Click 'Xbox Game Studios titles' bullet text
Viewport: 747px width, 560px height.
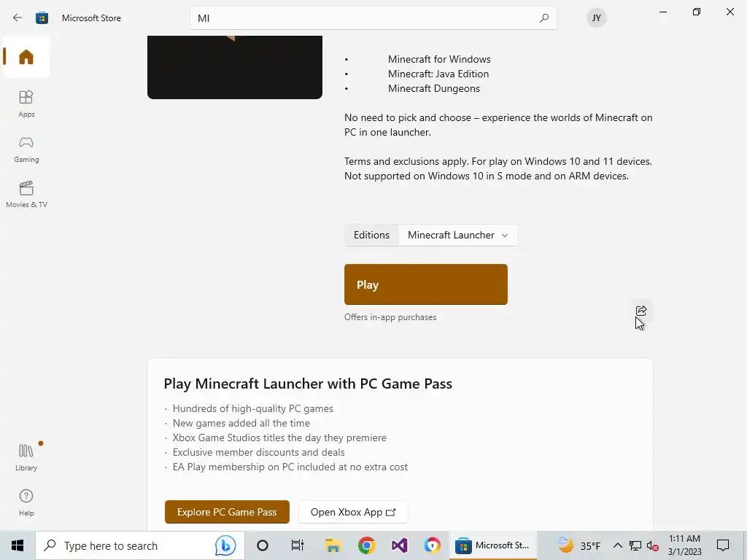pos(279,437)
